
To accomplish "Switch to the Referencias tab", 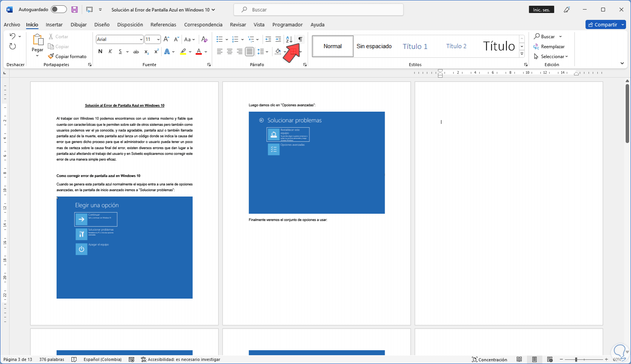I will 163,24.
